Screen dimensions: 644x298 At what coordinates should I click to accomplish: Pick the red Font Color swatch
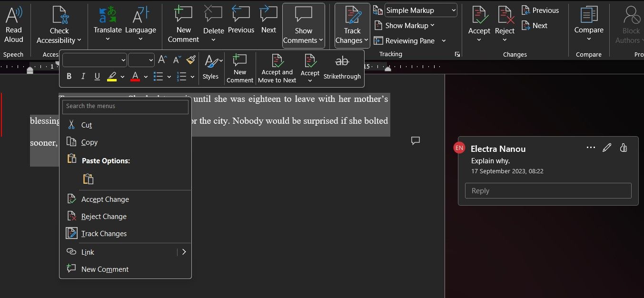click(135, 76)
